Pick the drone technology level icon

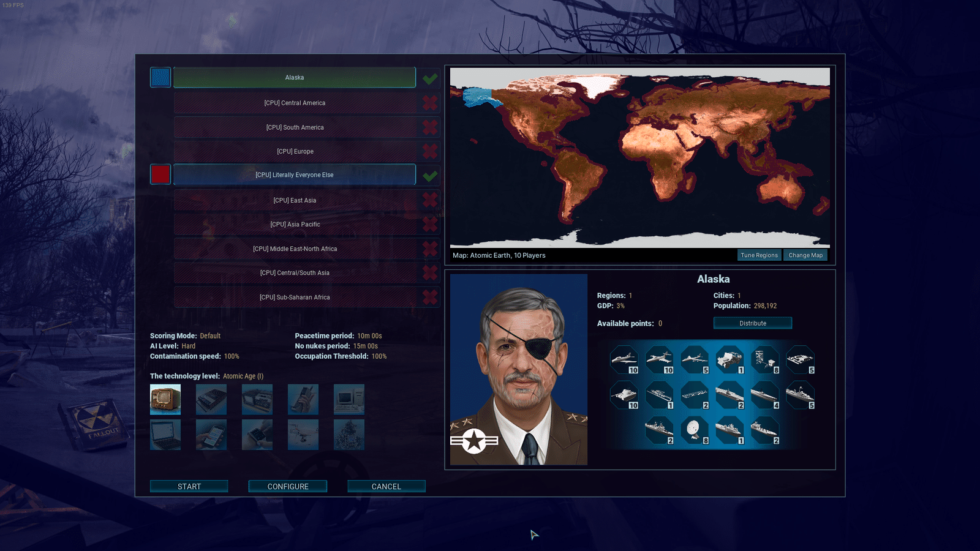point(303,435)
